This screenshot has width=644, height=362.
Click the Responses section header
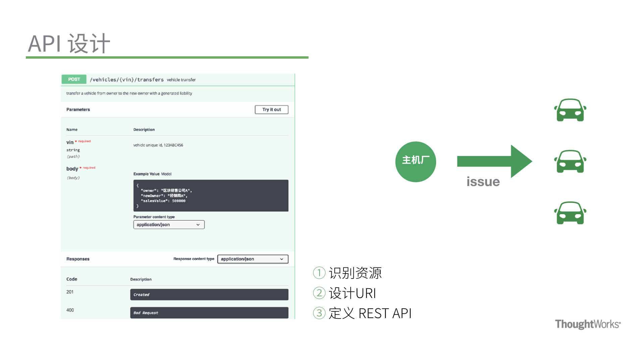78,259
